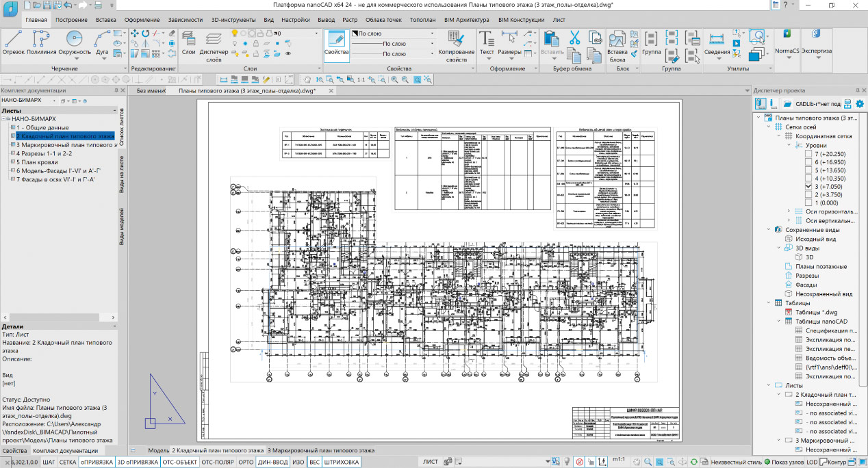Select the Полилиния tool
The image size is (868, 468).
coord(42,42)
